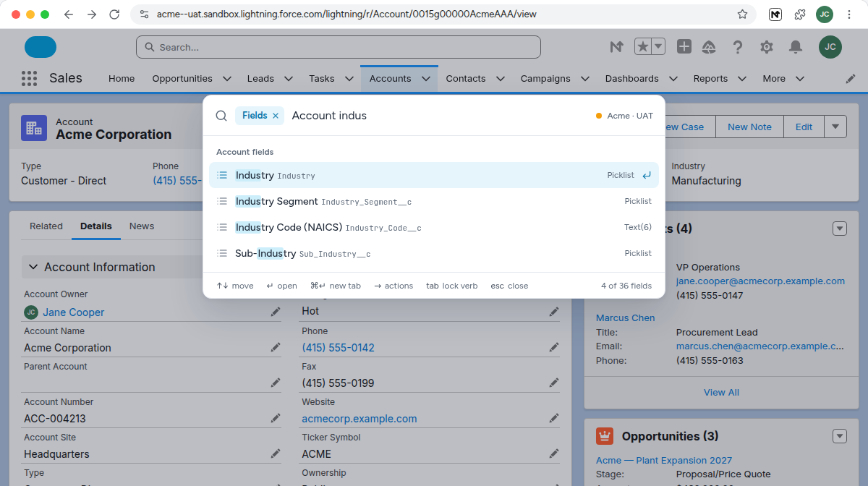The width and height of the screenshot is (868, 486).
Task: Edit Website pencil icon
Action: (x=553, y=418)
